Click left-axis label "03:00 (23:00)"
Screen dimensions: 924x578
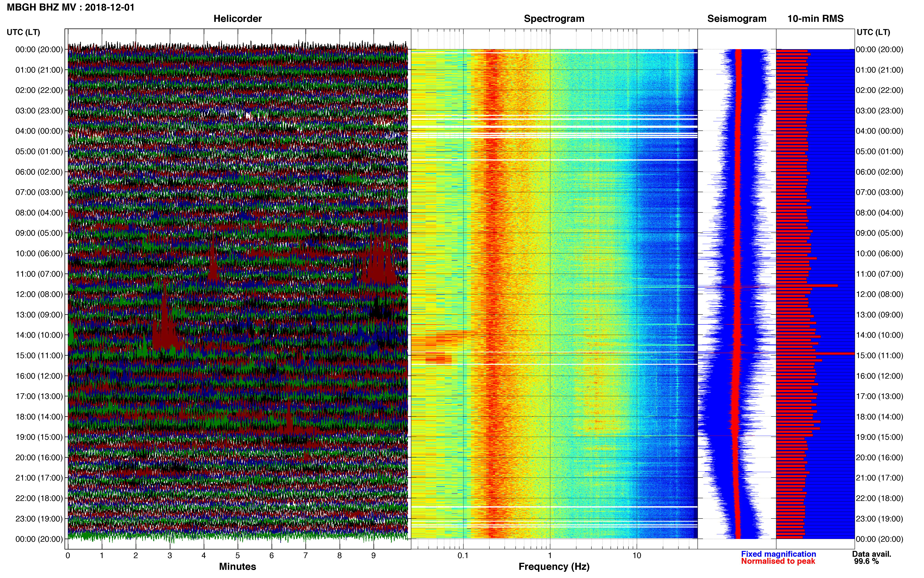pyautogui.click(x=39, y=111)
